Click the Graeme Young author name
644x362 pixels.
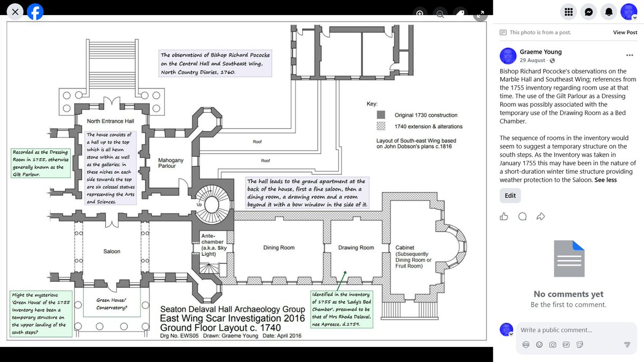pos(540,52)
